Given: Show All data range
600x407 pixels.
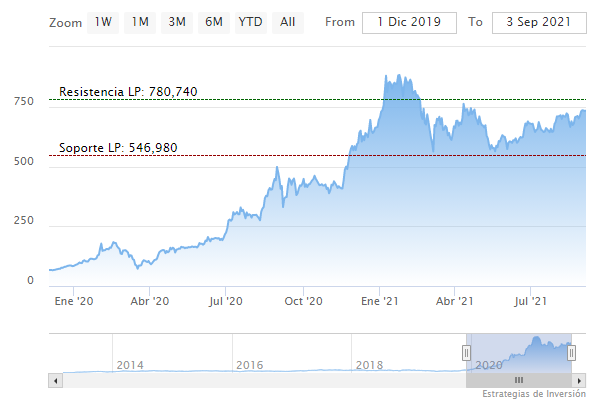Looking at the screenshot, I should [288, 22].
